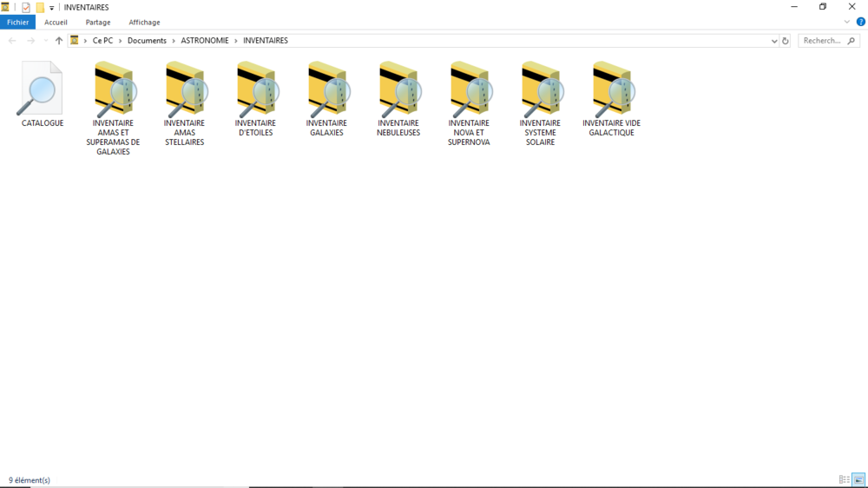Expand chevron after Ce PC in path

120,41
